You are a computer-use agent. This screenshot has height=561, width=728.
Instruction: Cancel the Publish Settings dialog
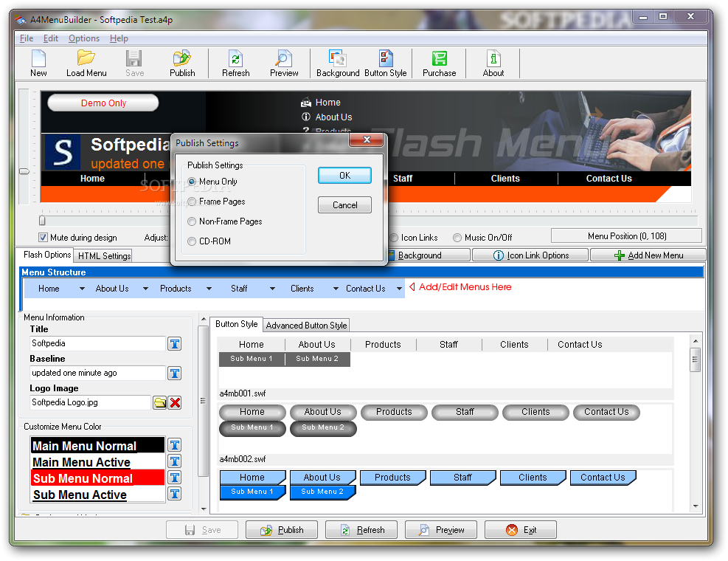tap(344, 205)
